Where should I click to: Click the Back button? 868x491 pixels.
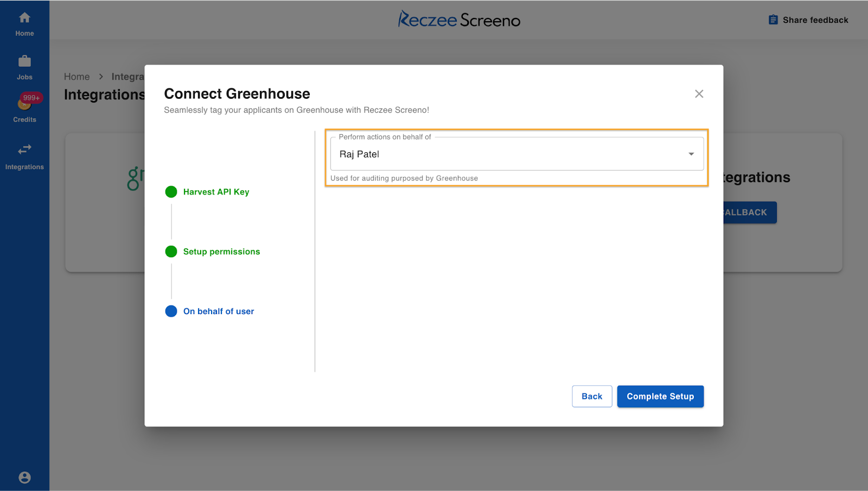[x=592, y=397]
